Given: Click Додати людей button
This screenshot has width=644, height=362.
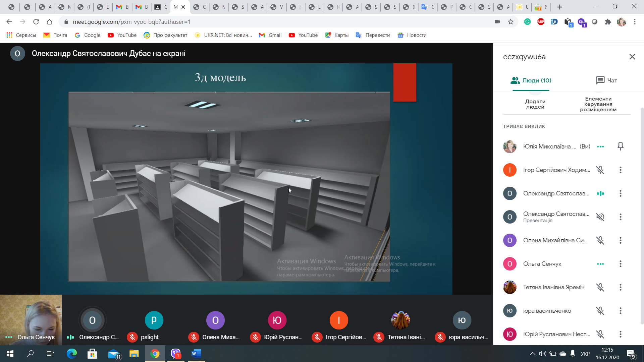Looking at the screenshot, I should [x=535, y=104].
